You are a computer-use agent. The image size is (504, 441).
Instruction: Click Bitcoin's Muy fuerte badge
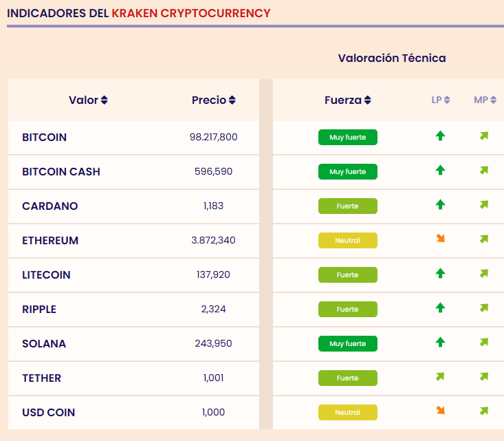pos(347,138)
